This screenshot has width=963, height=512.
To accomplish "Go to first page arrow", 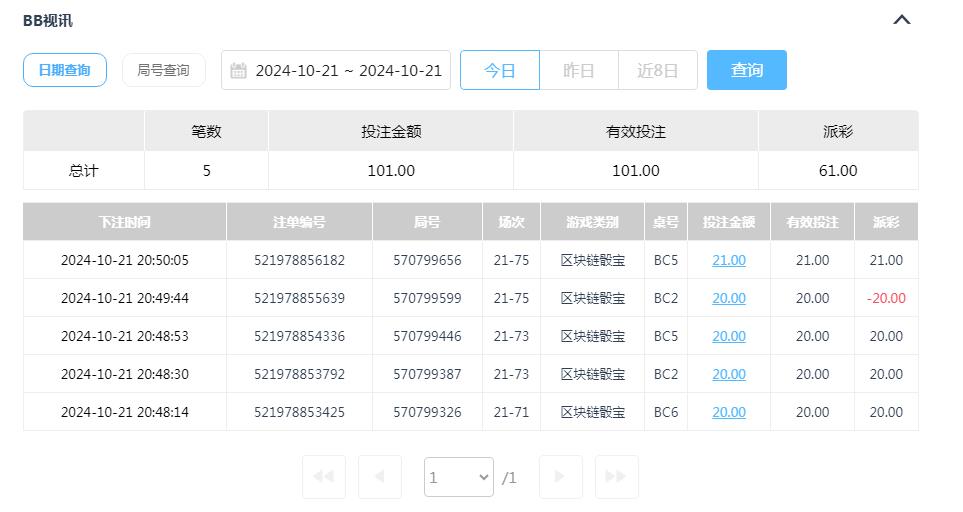I will [x=323, y=477].
